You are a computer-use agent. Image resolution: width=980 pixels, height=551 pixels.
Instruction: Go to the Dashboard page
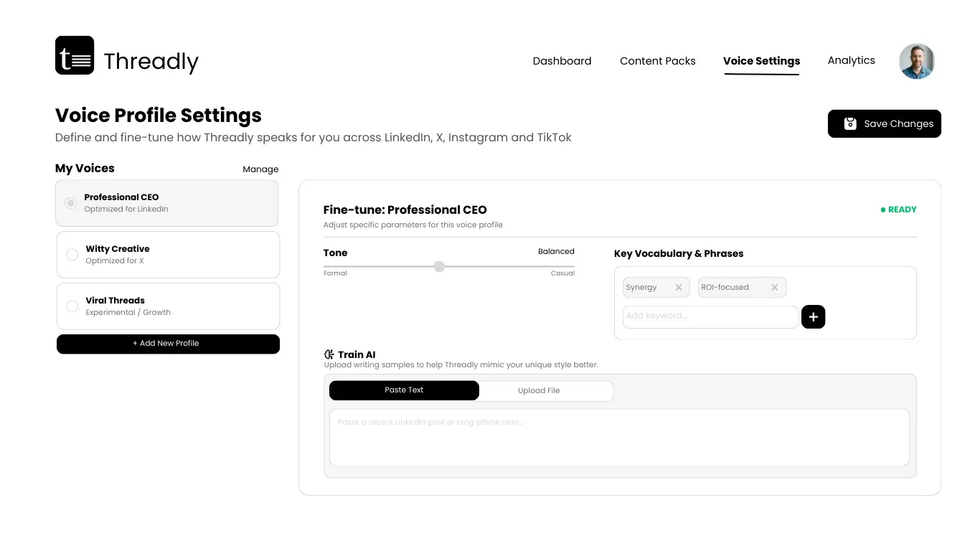562,61
